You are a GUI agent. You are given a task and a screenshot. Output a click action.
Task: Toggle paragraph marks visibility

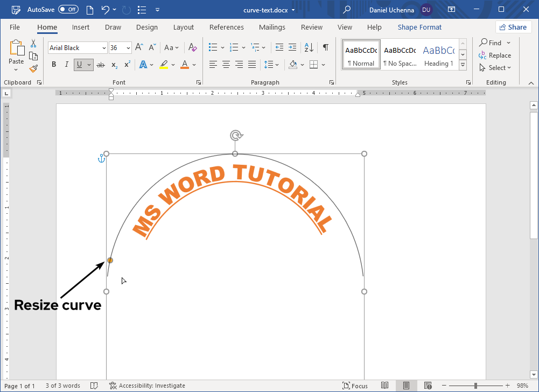coord(325,47)
